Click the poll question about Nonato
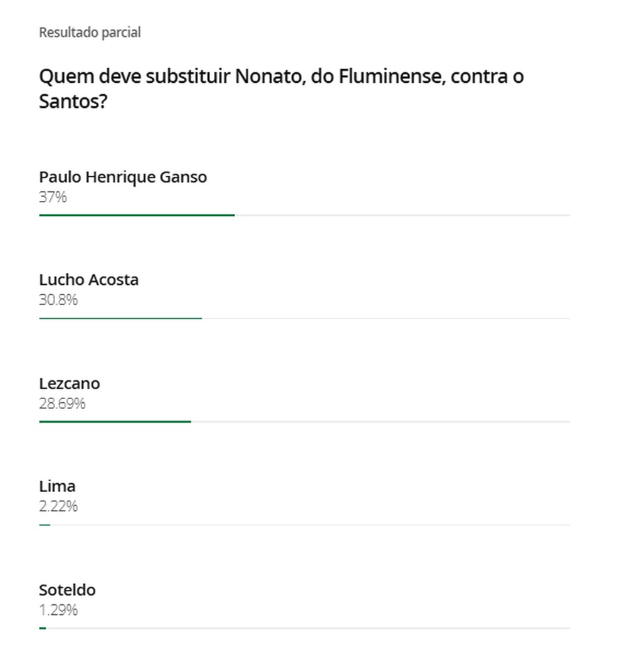617x672 pixels. (282, 88)
